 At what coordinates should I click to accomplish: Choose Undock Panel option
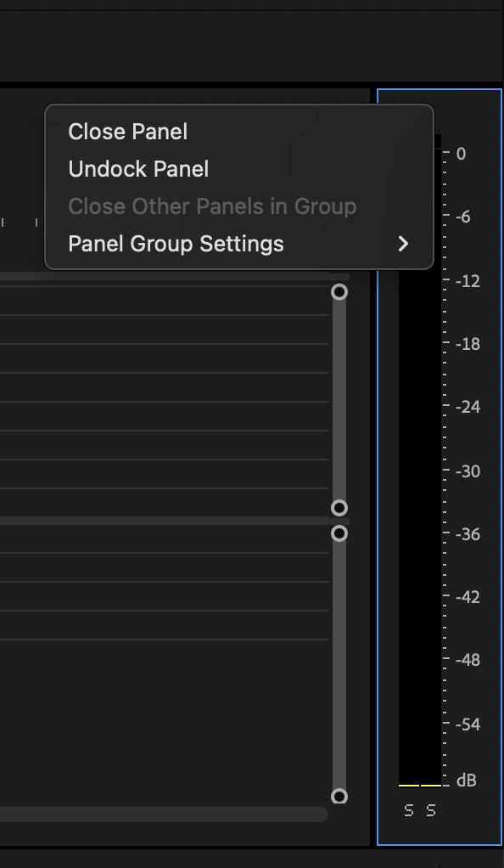click(137, 169)
